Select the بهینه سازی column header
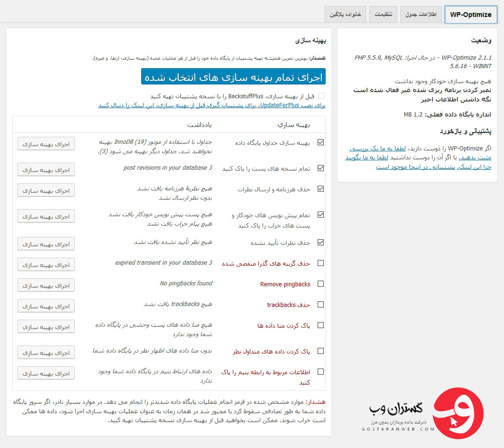Viewport: 504px width, 448px height. coord(294,125)
